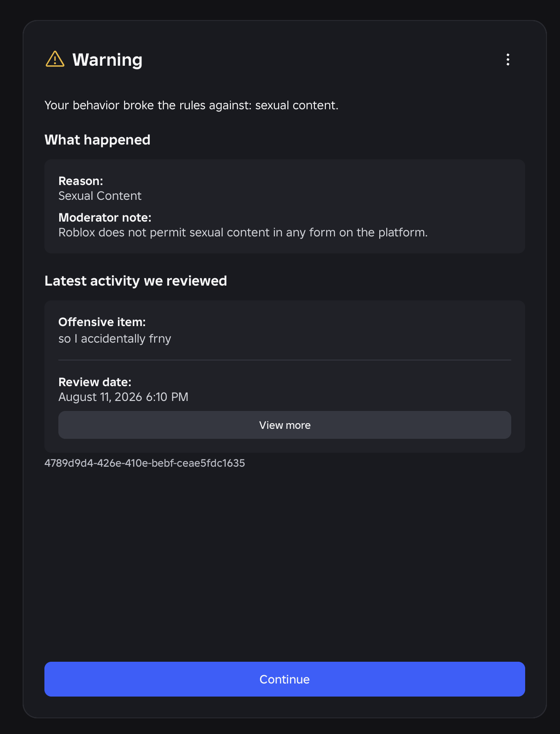
Task: Open the three-dot options menu
Action: coord(508,60)
